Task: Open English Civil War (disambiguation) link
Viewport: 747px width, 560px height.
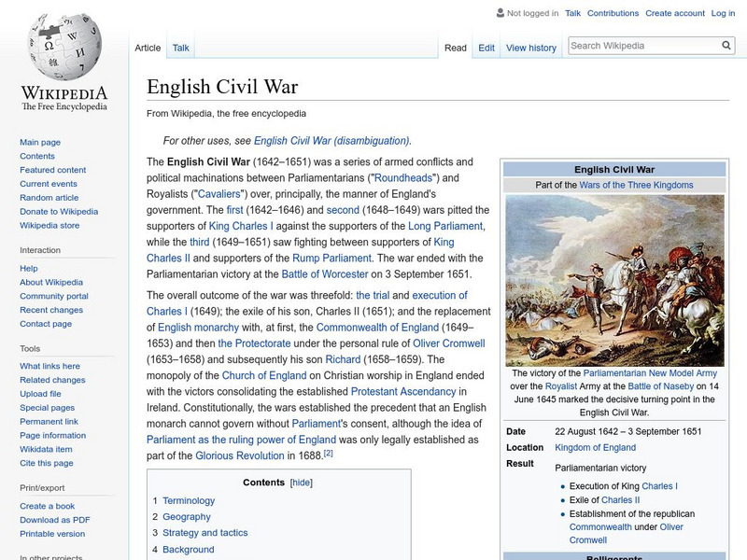Action: click(331, 141)
